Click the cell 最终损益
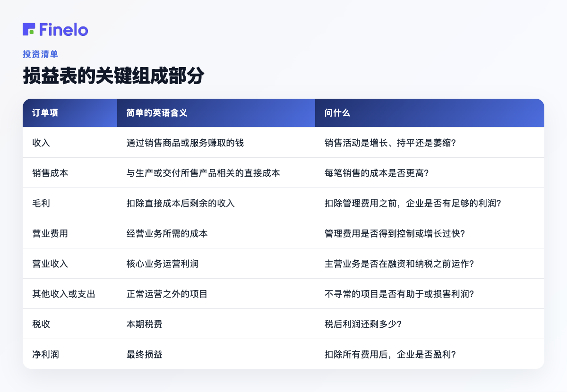The width and height of the screenshot is (567, 392). tap(145, 354)
